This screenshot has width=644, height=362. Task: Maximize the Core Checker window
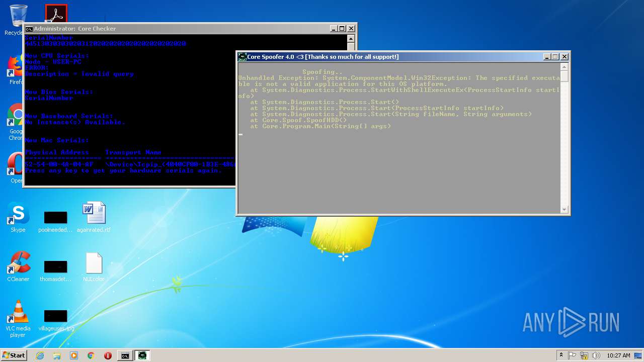342,29
